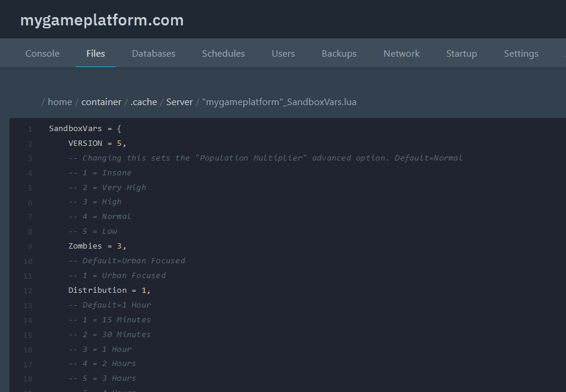Click the '-- 5 = Low' comment
566x392 pixels.
(93, 231)
